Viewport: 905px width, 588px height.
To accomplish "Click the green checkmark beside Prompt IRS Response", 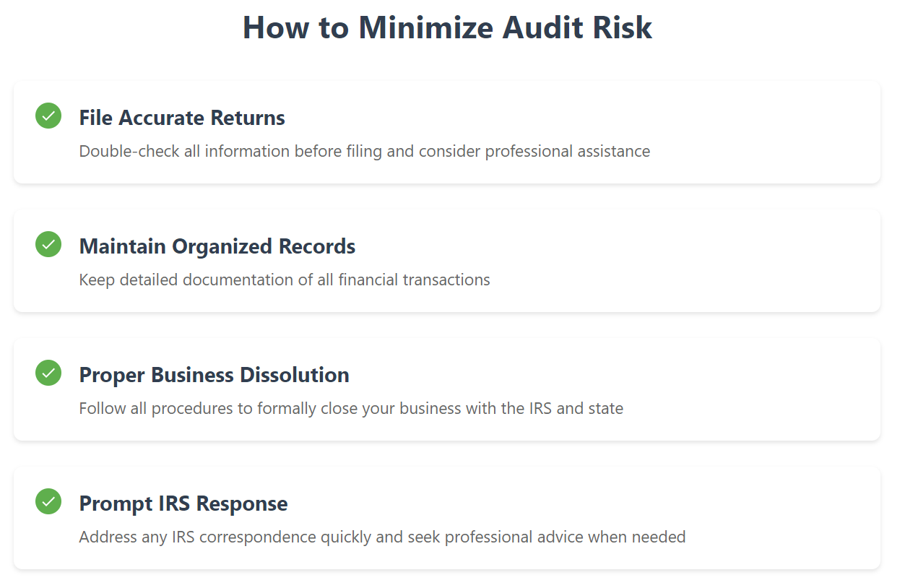I will coord(48,501).
